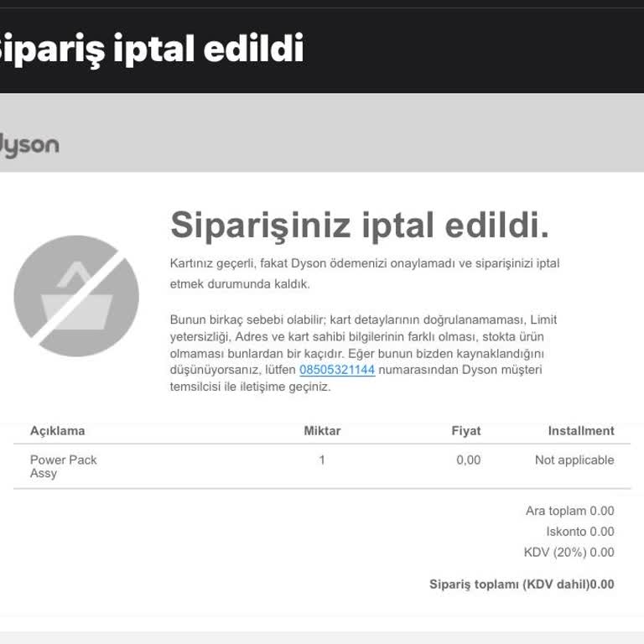The width and height of the screenshot is (644, 644).
Task: Click the paragraph starting 'Bunun birkaç sebebi'
Action: [x=363, y=353]
